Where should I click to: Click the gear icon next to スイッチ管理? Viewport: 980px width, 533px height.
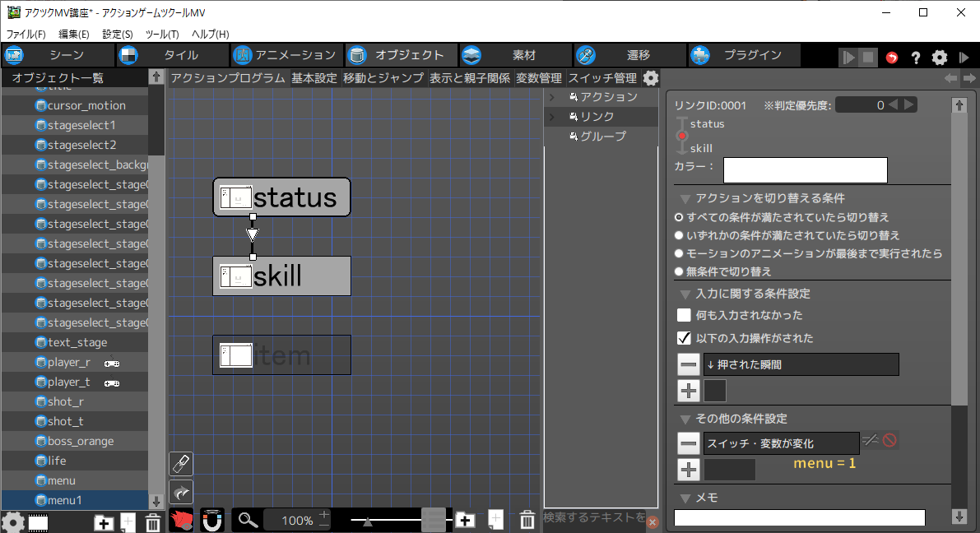point(650,78)
